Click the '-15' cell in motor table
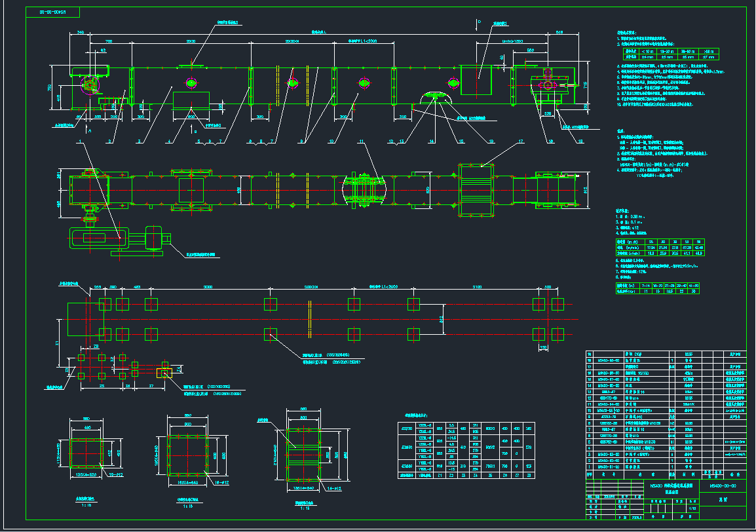Viewport: 756px width, 532px height. (x=451, y=469)
